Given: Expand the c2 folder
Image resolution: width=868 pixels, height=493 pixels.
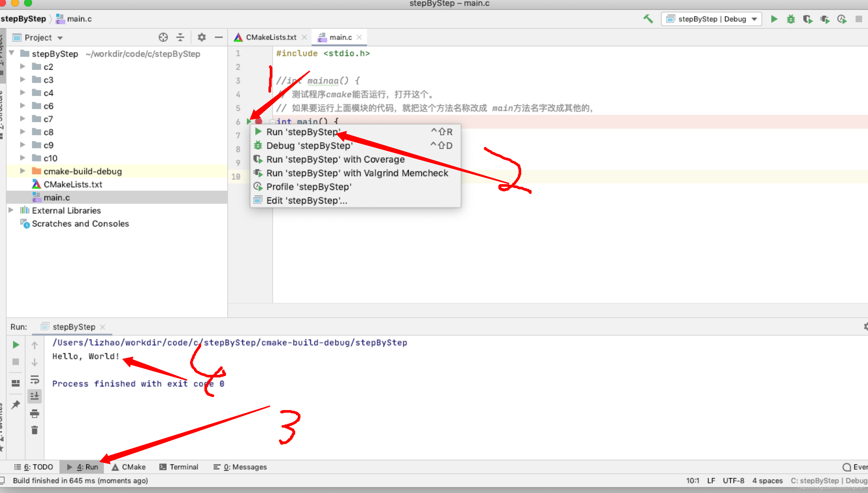Looking at the screenshot, I should coord(22,66).
